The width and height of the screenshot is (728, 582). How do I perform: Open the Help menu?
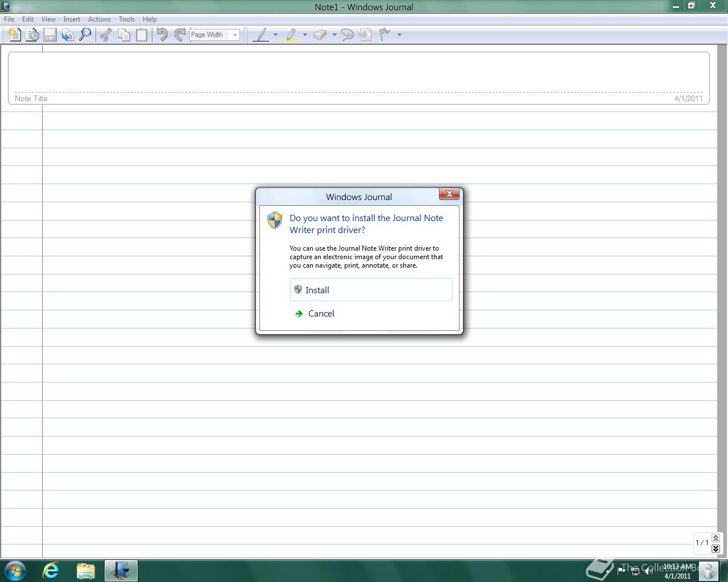tap(150, 19)
